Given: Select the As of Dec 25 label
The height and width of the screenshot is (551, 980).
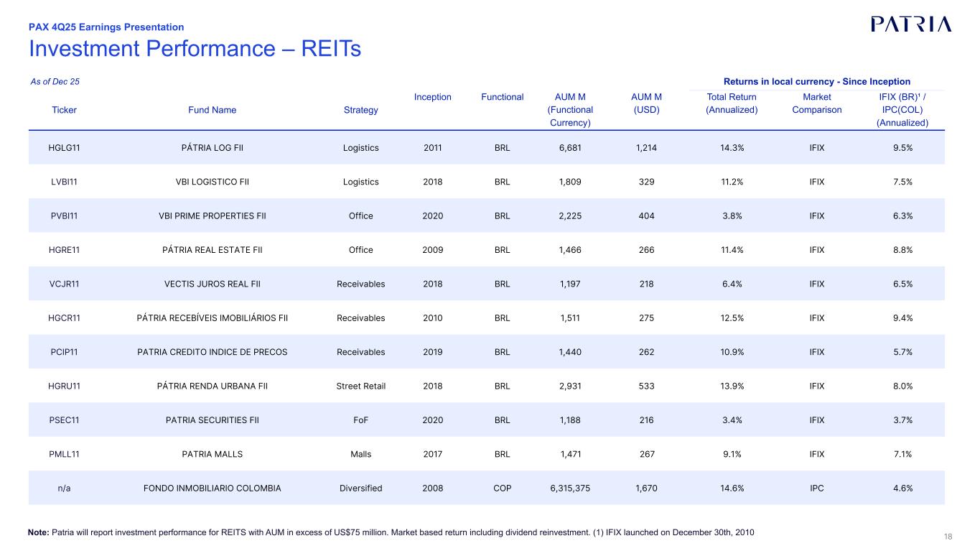Looking at the screenshot, I should pyautogui.click(x=55, y=82).
